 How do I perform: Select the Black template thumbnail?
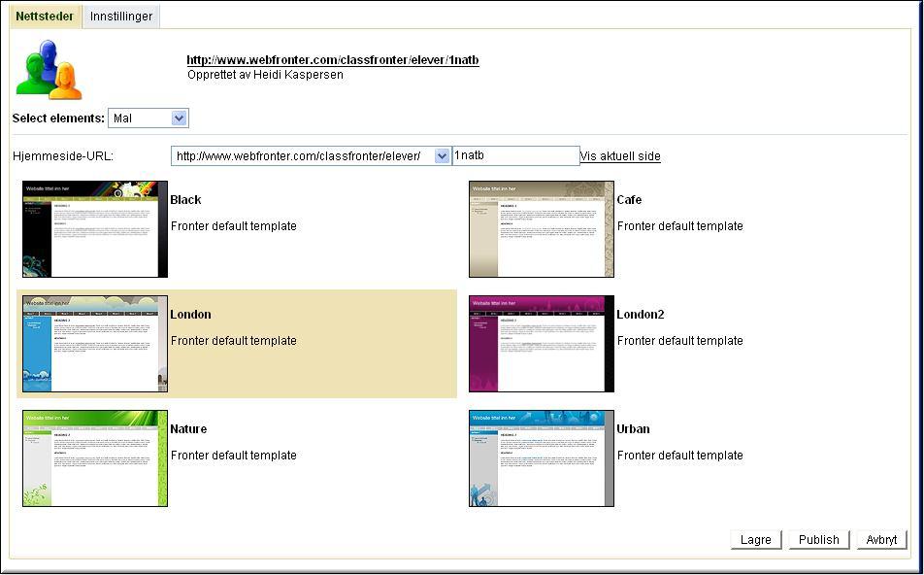(x=95, y=229)
